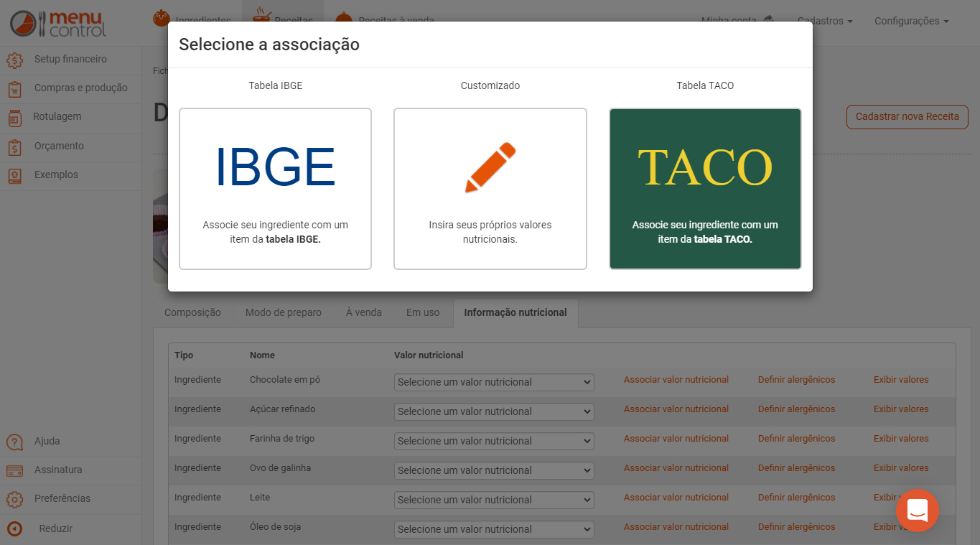The width and height of the screenshot is (980, 545).
Task: Click the Valor nutricional column header
Action: (429, 355)
